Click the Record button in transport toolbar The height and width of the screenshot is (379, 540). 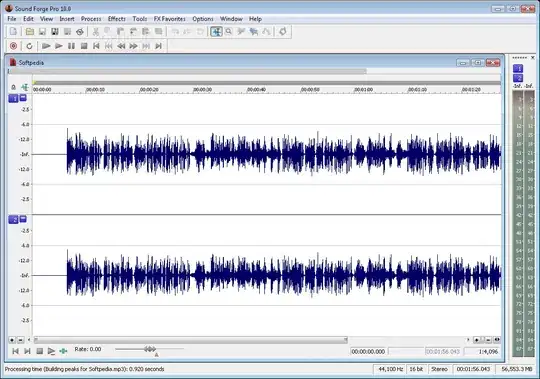13,46
